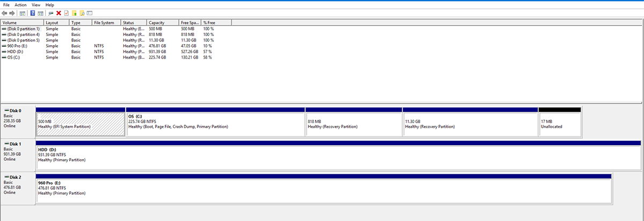Viewport: 644px width, 221px height.
Task: Sort by the % Free column header
Action: click(216, 23)
